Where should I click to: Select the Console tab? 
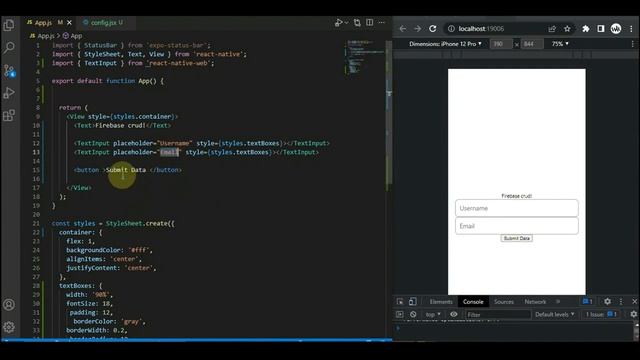473,302
